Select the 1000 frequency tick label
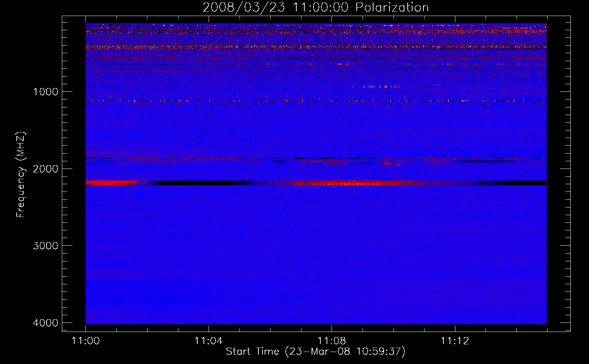This screenshot has height=364, width=589. (46, 91)
